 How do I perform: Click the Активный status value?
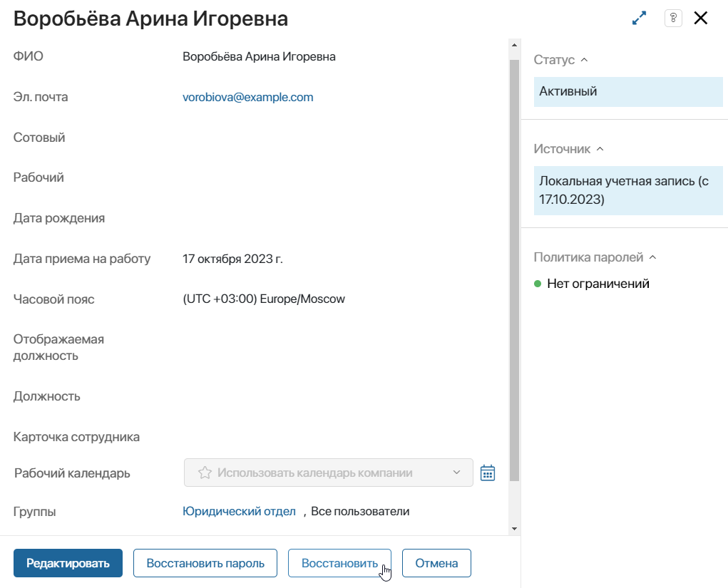click(628, 91)
